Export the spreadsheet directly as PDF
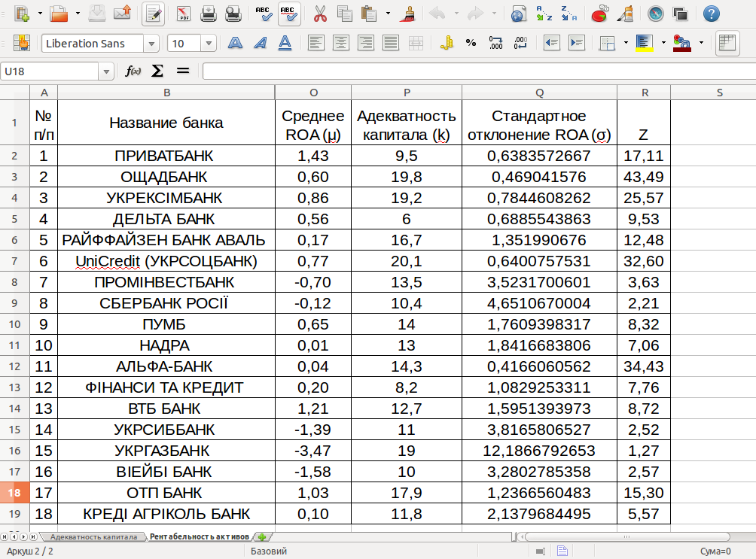This screenshot has height=559, width=756. pyautogui.click(x=183, y=14)
